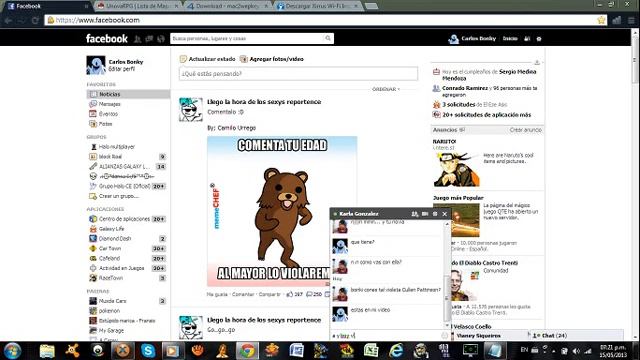Click Editar perfil link
The width and height of the screenshot is (640, 360).
click(x=122, y=69)
